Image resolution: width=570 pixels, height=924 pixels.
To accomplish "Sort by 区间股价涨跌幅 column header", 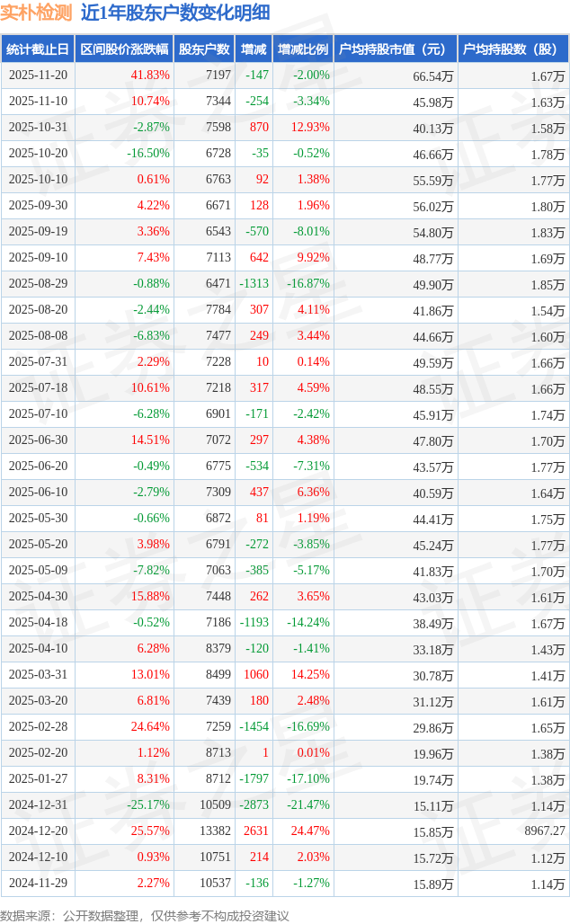I will [x=124, y=49].
